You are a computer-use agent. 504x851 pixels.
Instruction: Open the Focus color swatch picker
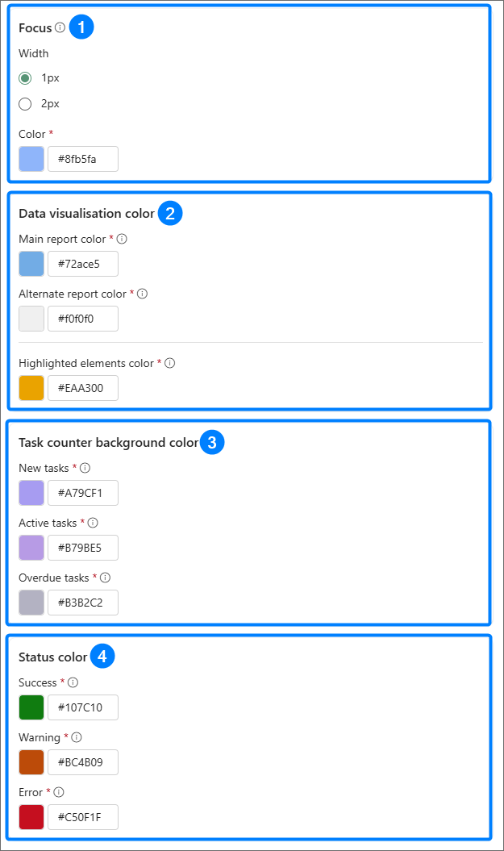(31, 159)
